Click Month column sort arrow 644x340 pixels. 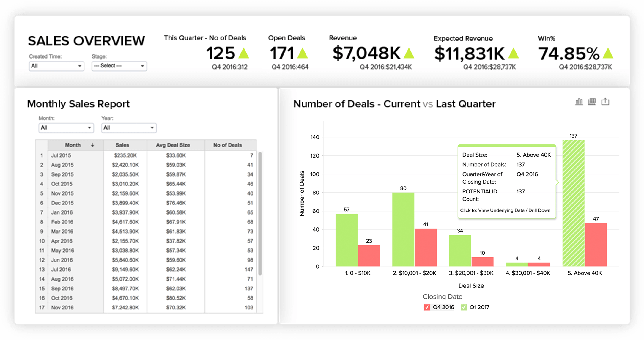point(92,145)
